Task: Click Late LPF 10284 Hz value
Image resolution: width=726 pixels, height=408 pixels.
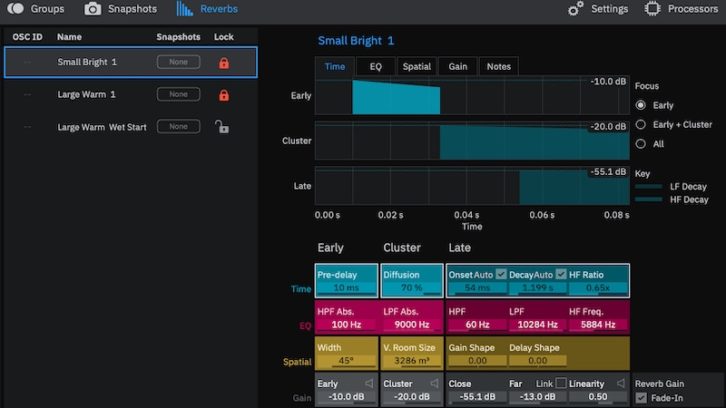Action: [x=538, y=325]
